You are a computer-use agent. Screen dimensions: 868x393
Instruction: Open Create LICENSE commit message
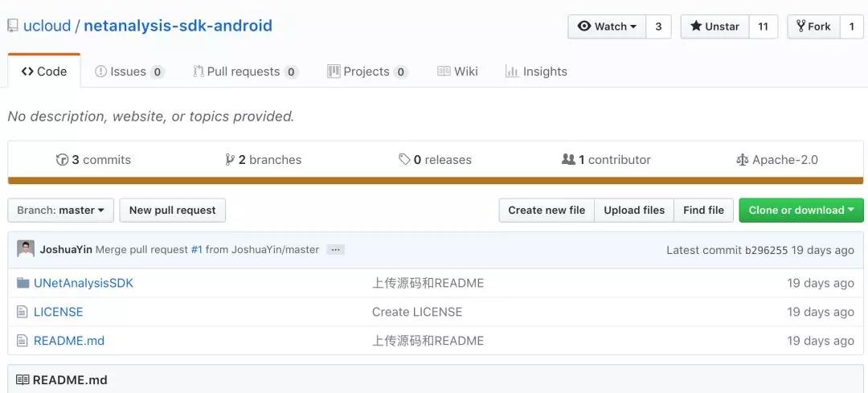tap(417, 312)
